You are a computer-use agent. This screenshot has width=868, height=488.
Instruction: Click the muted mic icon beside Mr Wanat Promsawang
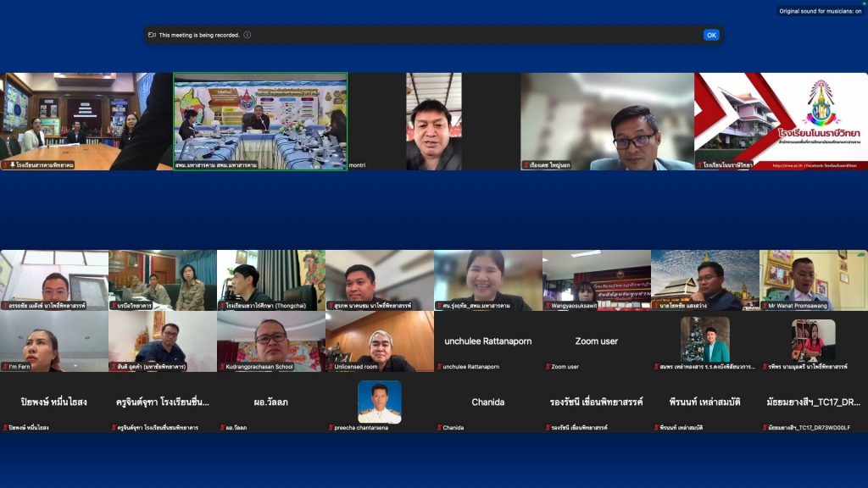click(765, 306)
